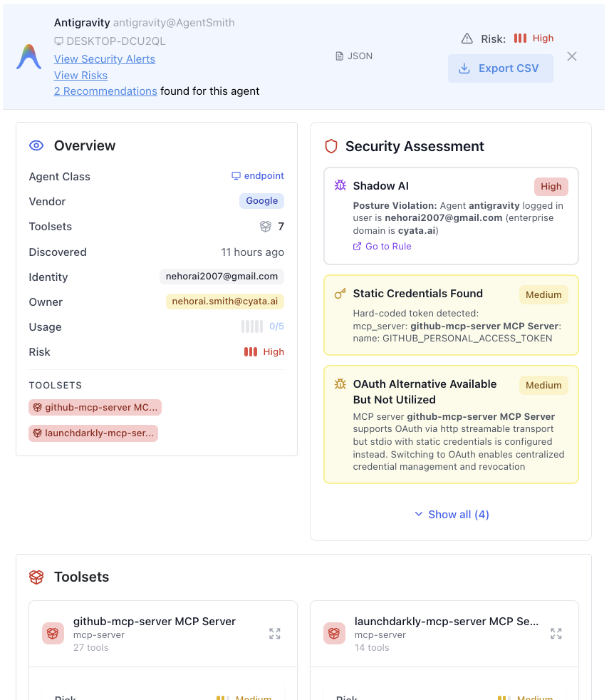Click the Static Credentials key icon
Image resolution: width=609 pixels, height=700 pixels.
click(x=340, y=294)
